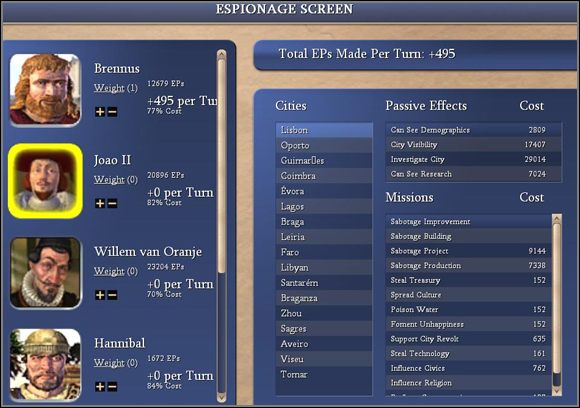Image resolution: width=580 pixels, height=408 pixels.
Task: Select Support City Revolt mission
Action: [469, 339]
